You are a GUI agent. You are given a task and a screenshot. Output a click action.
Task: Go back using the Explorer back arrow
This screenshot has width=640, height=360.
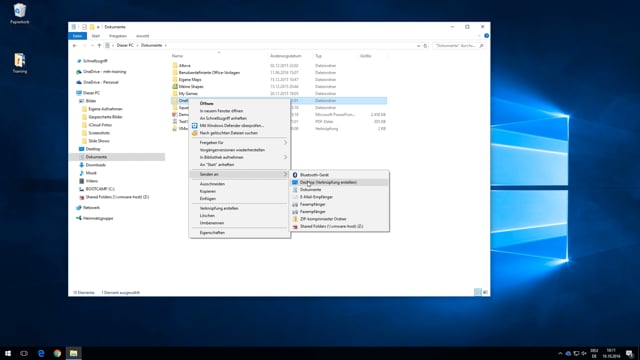pyautogui.click(x=75, y=46)
